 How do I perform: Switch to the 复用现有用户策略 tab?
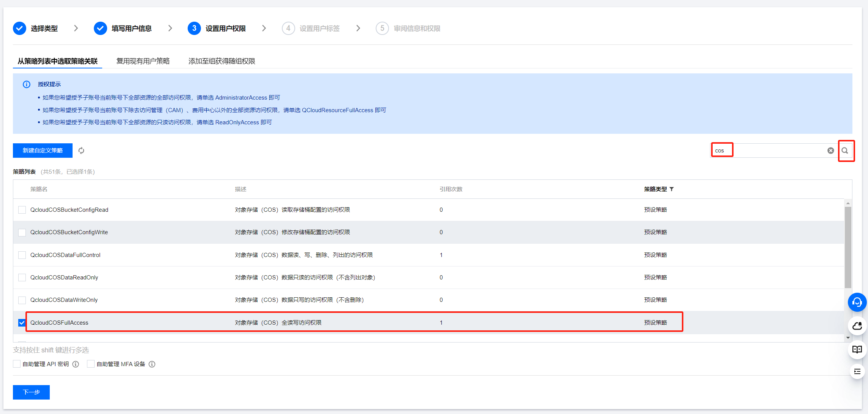coord(143,61)
